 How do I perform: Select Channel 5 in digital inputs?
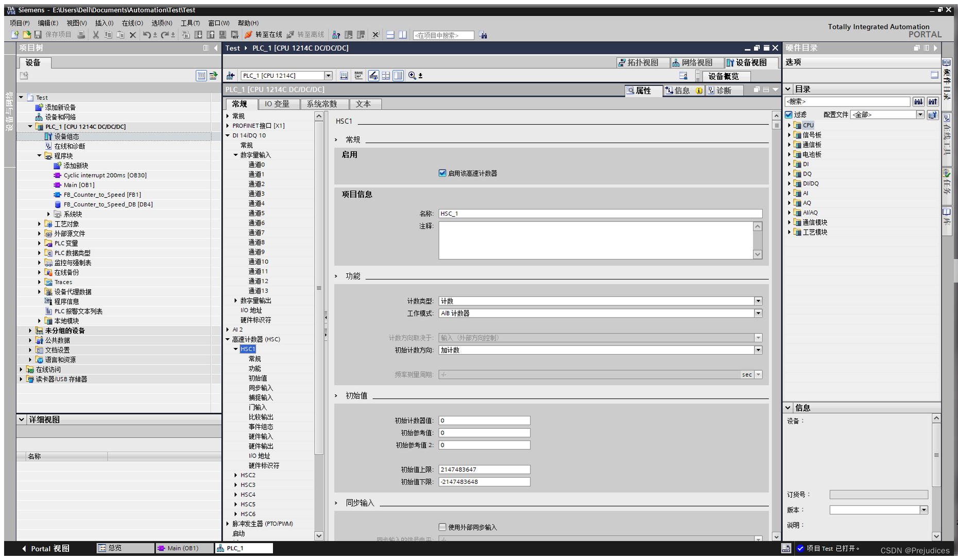[x=256, y=213]
